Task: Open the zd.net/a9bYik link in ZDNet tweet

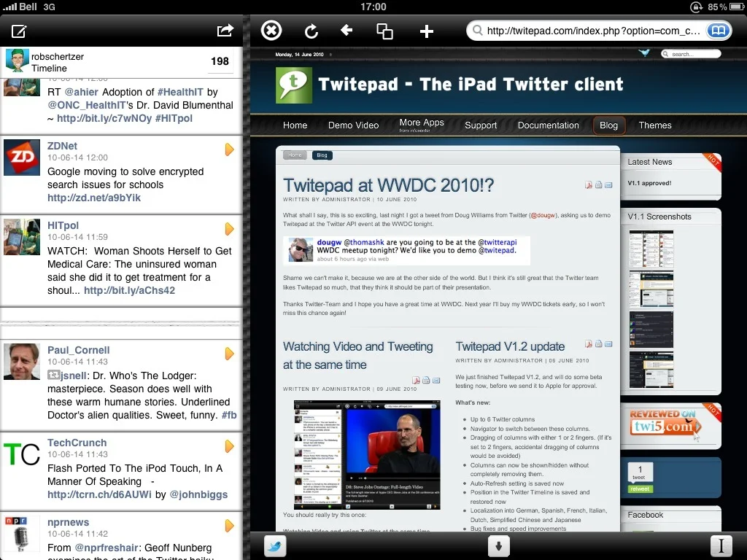Action: point(94,198)
